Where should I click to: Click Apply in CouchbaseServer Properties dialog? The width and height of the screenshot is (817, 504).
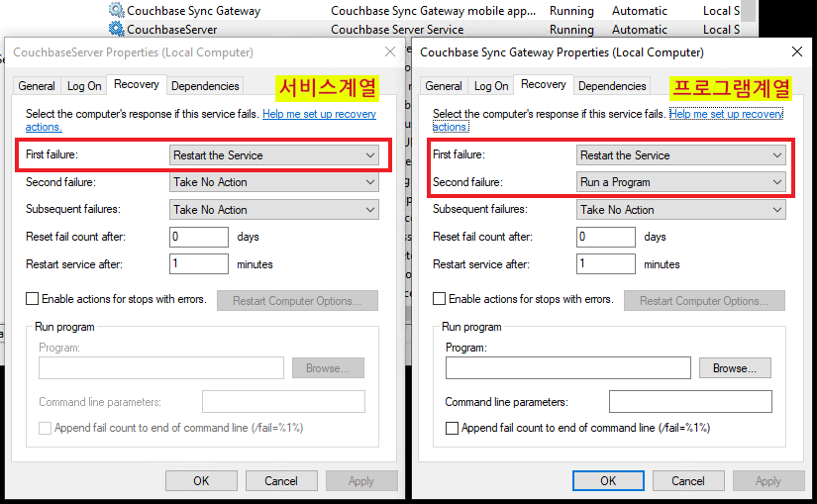tap(361, 481)
